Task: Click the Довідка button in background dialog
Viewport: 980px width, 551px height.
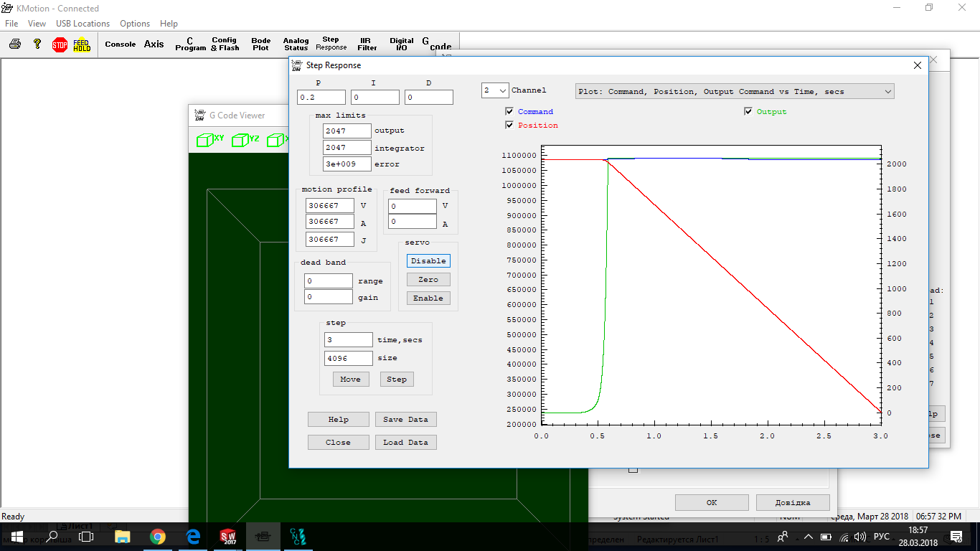Action: pos(793,502)
